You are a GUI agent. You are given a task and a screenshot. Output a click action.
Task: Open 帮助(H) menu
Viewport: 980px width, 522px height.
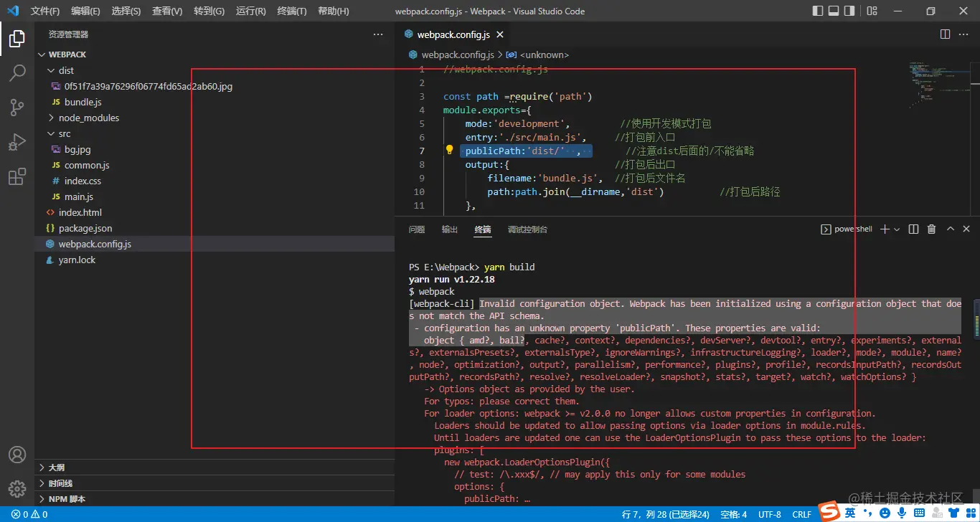[333, 11]
